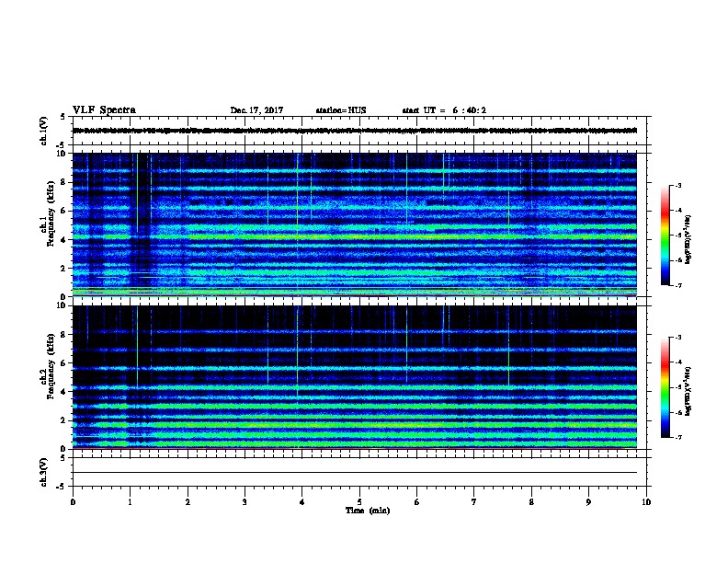Screen dimensions: 728x563
Task: Click the "2" kHz tick on ch.2 spectrogram
Action: tap(65, 420)
